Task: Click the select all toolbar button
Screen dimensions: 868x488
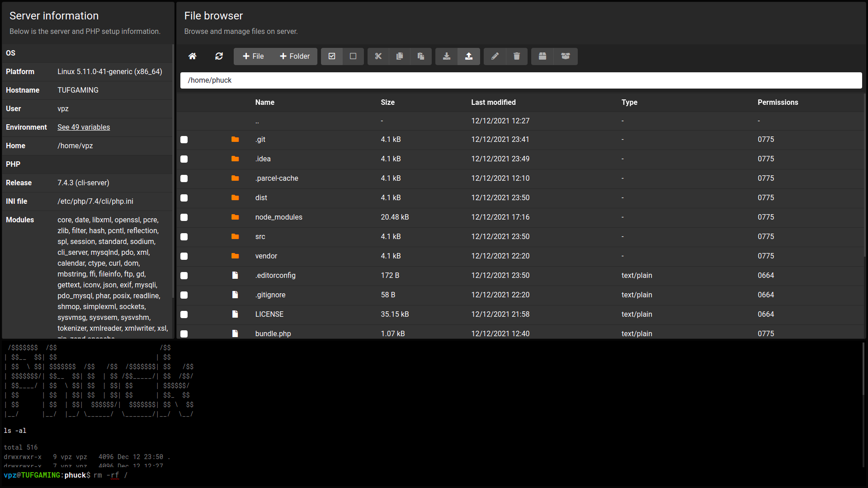Action: pos(332,56)
